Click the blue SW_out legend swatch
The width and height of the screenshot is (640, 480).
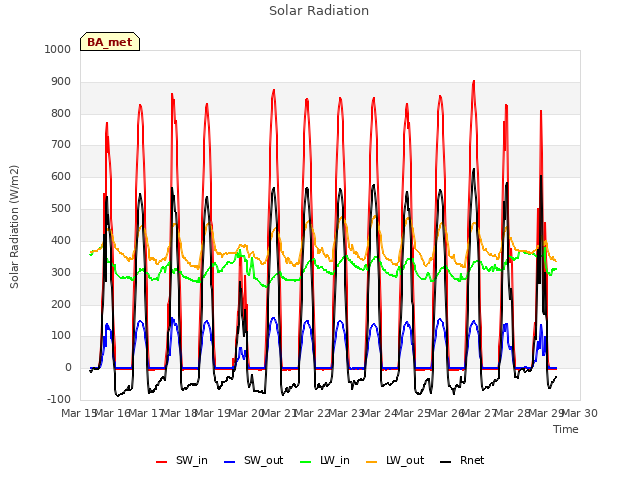point(230,462)
